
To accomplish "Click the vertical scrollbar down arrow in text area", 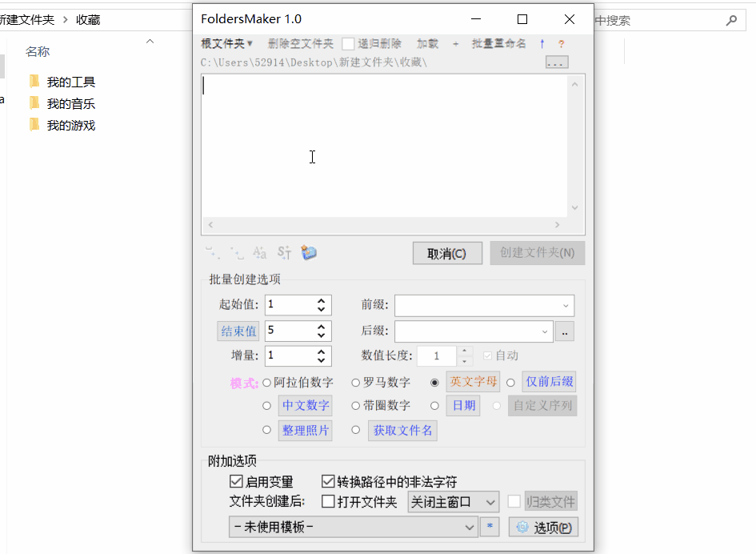I will [x=574, y=207].
